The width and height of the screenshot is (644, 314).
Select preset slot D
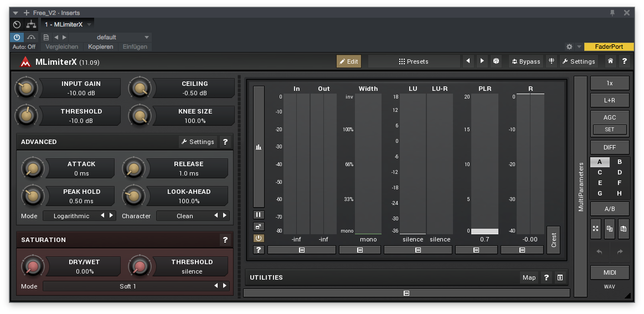click(620, 173)
